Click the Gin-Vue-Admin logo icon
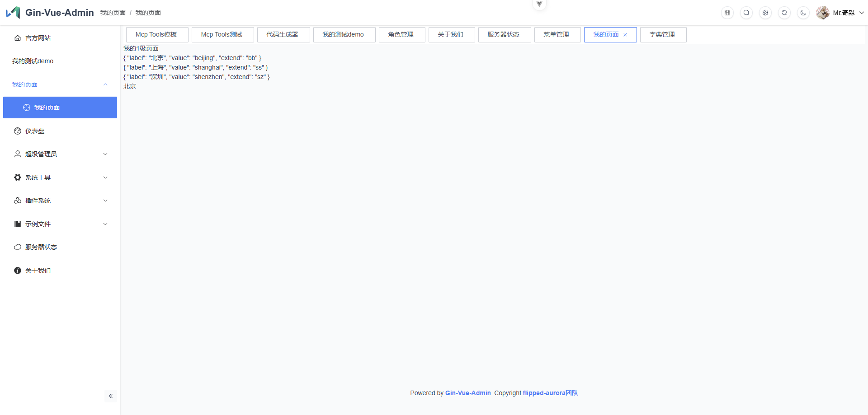868x415 pixels. click(13, 12)
